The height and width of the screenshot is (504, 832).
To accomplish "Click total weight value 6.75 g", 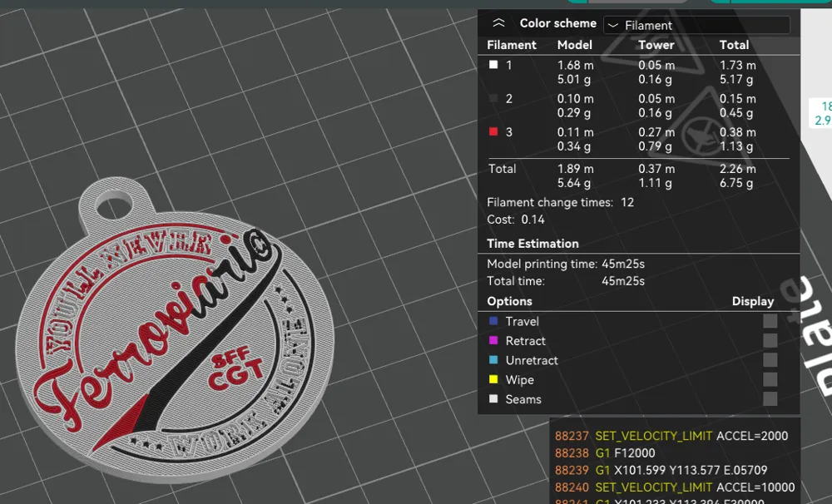I will 736,183.
